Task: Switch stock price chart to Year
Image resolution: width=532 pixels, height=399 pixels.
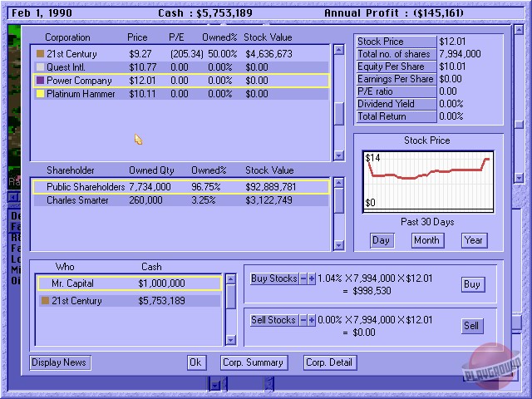Action: 474,240
